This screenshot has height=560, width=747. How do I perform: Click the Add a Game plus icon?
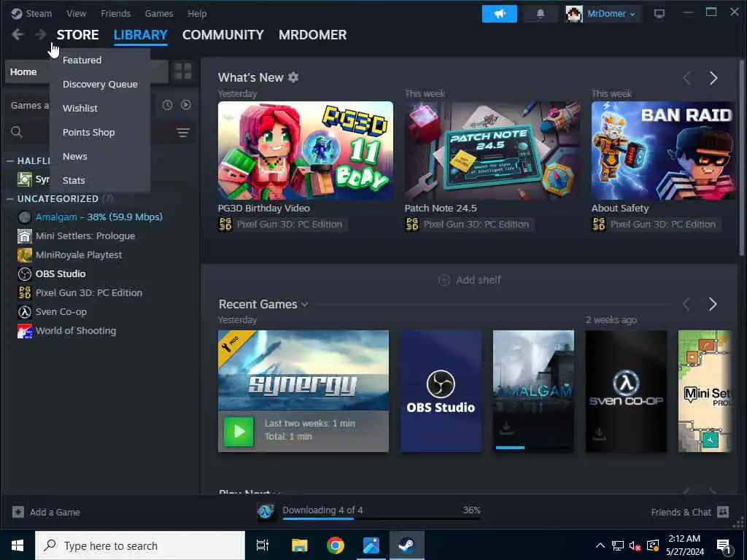pos(18,513)
